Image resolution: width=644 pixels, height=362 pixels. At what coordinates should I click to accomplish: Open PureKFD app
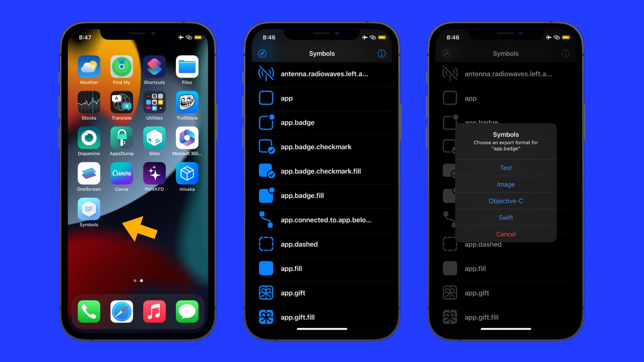pos(154,173)
